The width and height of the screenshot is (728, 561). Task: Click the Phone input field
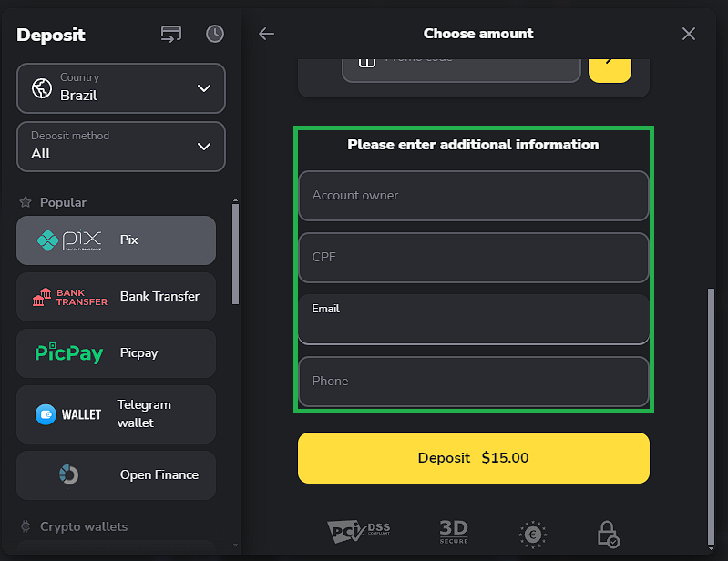pos(473,382)
